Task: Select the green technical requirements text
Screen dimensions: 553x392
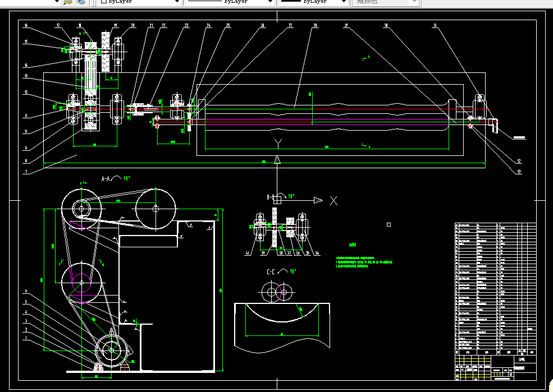Action: [364, 262]
